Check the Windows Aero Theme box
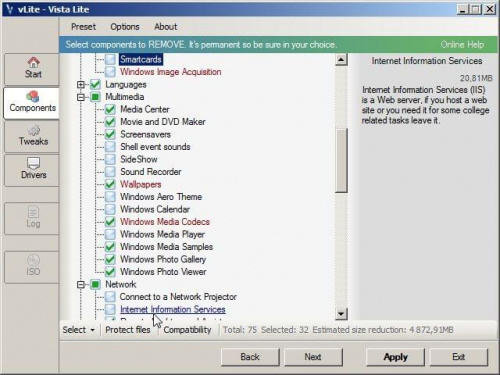This screenshot has width=500, height=375. tap(110, 197)
